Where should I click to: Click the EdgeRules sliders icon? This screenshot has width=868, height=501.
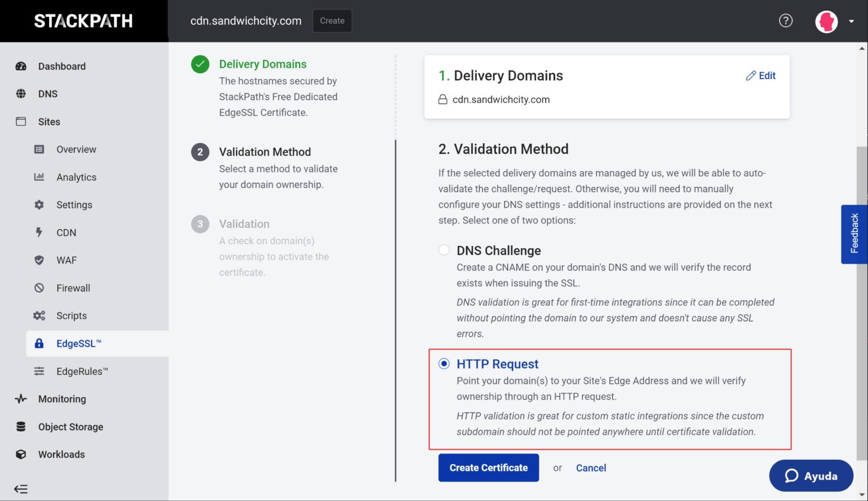[39, 371]
